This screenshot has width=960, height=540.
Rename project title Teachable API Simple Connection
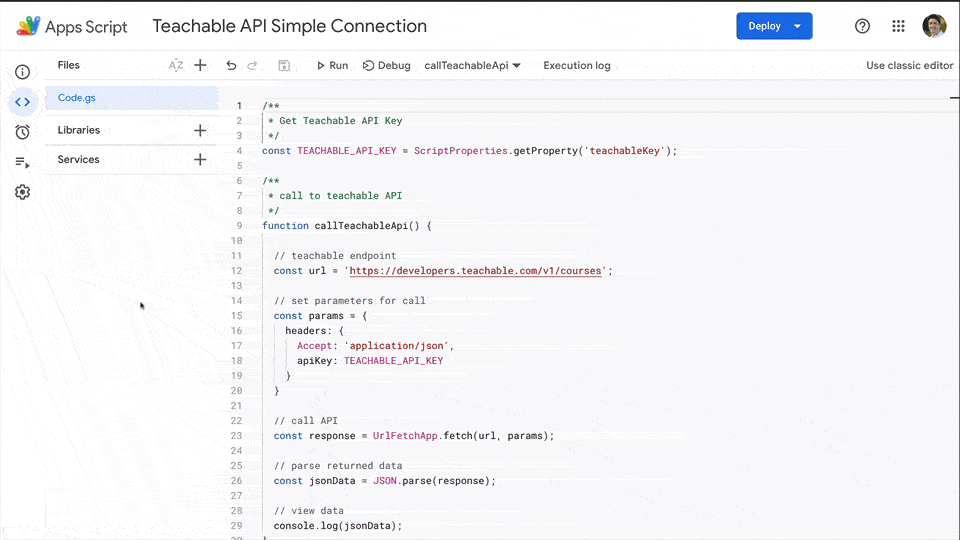coord(290,26)
